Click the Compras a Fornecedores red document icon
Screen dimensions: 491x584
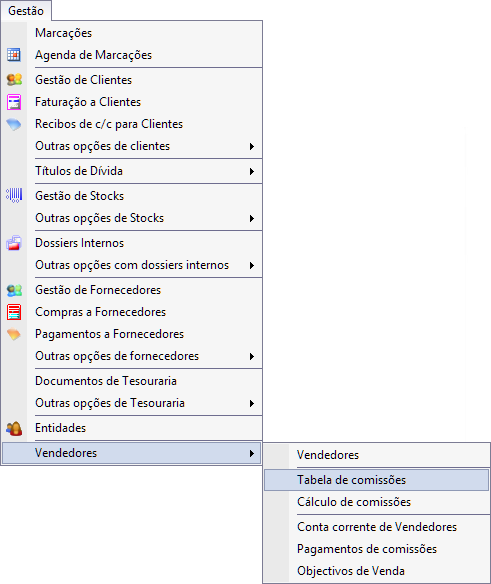point(14,312)
